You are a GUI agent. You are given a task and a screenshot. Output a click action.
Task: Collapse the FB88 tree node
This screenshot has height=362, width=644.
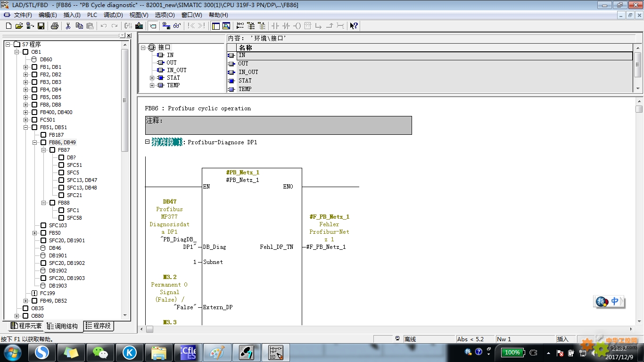[43, 203]
